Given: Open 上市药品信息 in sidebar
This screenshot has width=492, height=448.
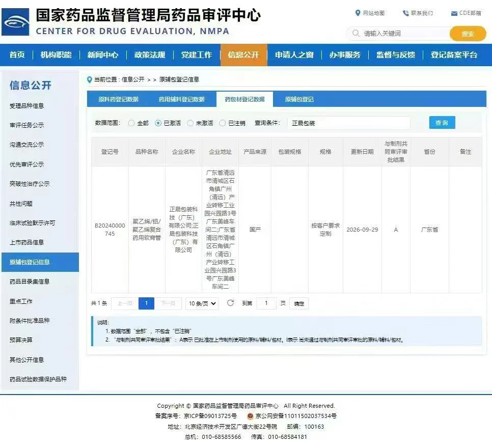Looking at the screenshot, I should [x=26, y=242].
